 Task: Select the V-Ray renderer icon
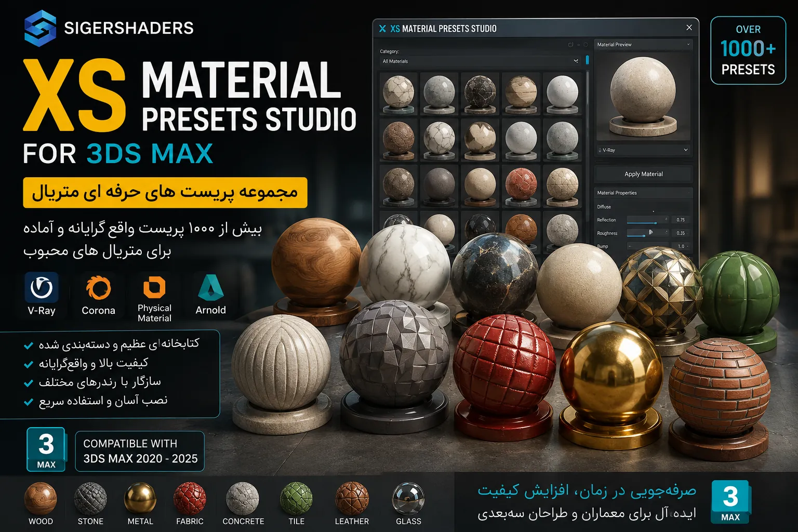[42, 287]
